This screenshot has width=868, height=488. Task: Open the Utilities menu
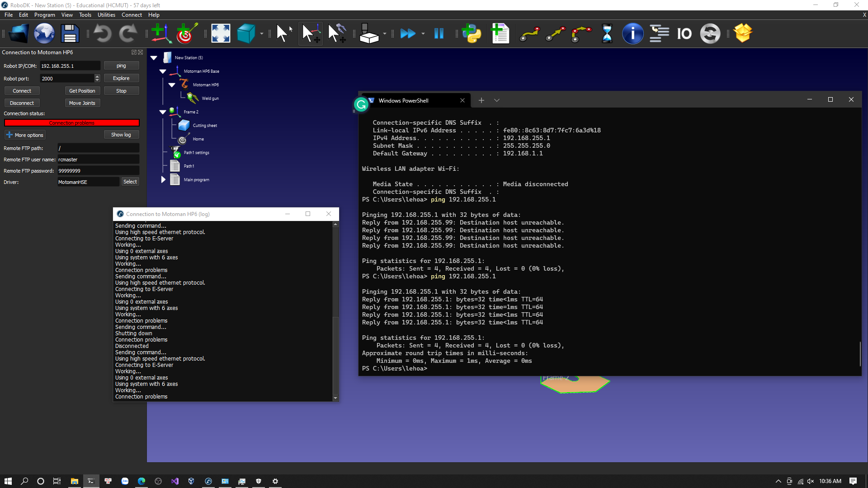click(x=106, y=15)
